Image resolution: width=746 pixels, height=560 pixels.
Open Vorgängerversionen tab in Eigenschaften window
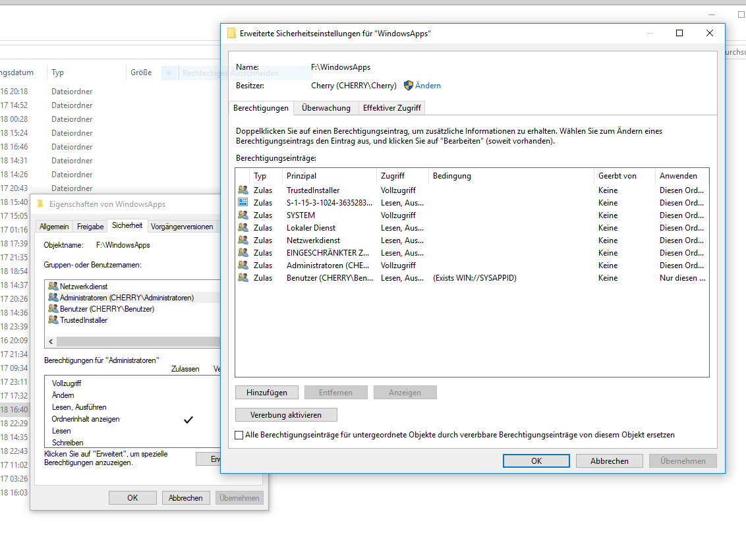[182, 227]
